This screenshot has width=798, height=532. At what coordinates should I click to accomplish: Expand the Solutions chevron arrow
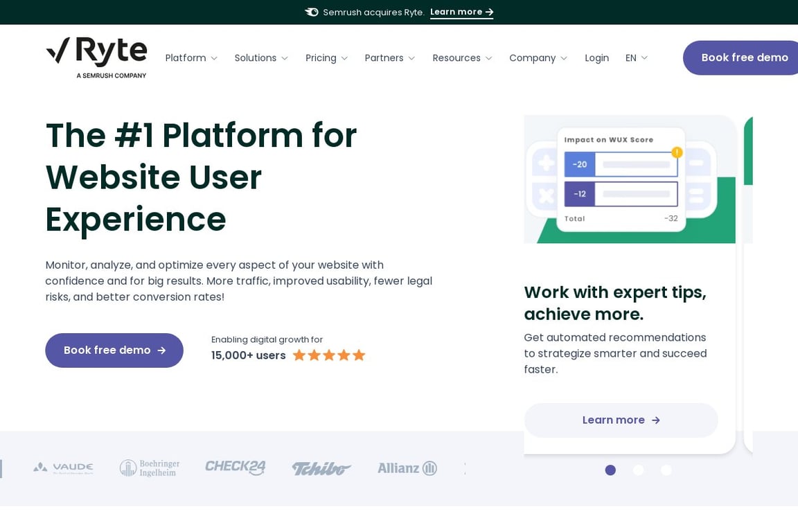click(285, 59)
